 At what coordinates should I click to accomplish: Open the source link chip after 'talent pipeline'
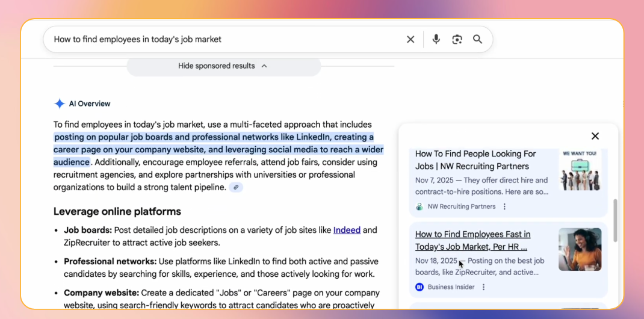pyautogui.click(x=236, y=187)
